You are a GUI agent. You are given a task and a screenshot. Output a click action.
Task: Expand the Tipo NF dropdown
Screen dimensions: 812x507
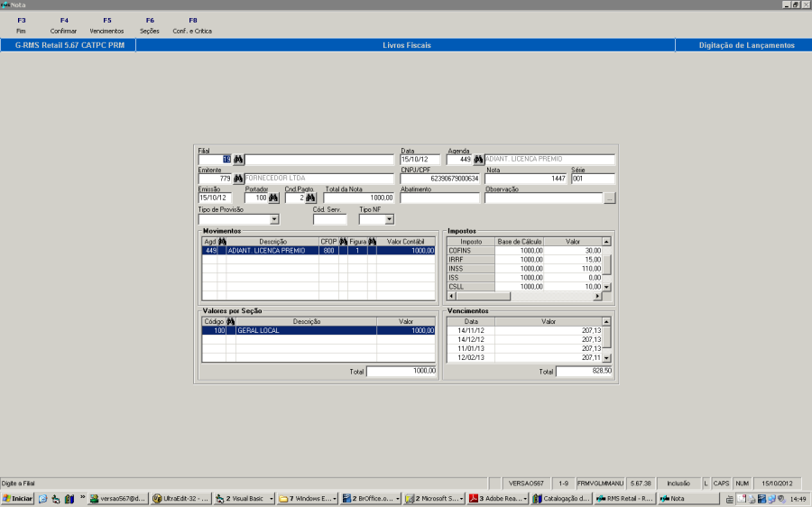[390, 219]
